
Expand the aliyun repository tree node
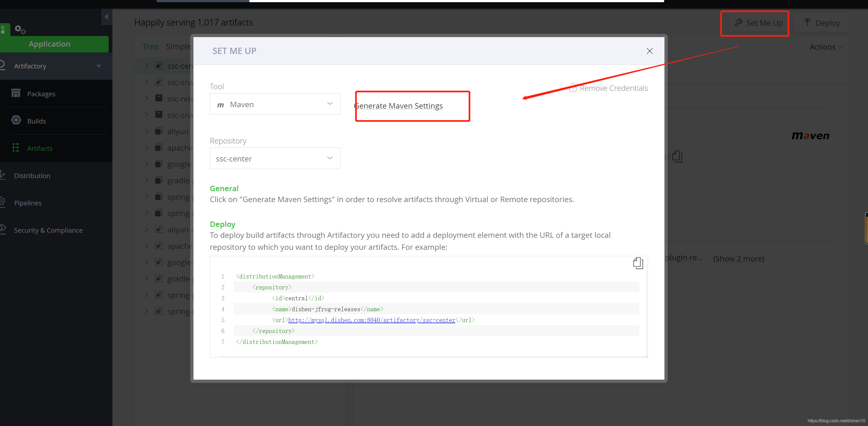tap(146, 131)
